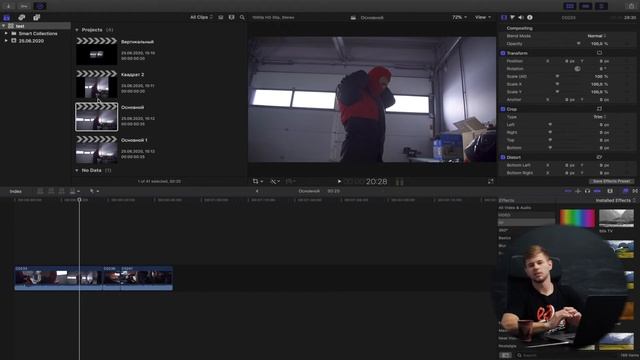Open timeline clip appearance icon
640x360 pixels.
click(610, 191)
